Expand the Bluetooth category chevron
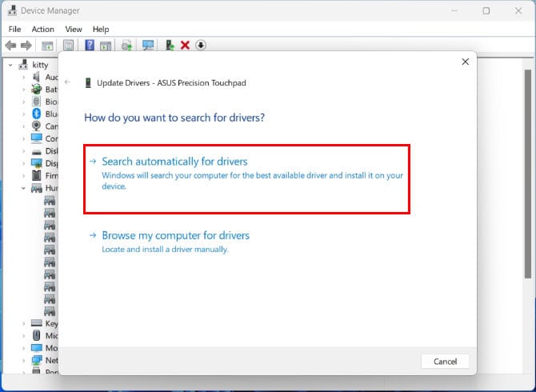Viewport: 536px width, 392px height. coord(23,114)
